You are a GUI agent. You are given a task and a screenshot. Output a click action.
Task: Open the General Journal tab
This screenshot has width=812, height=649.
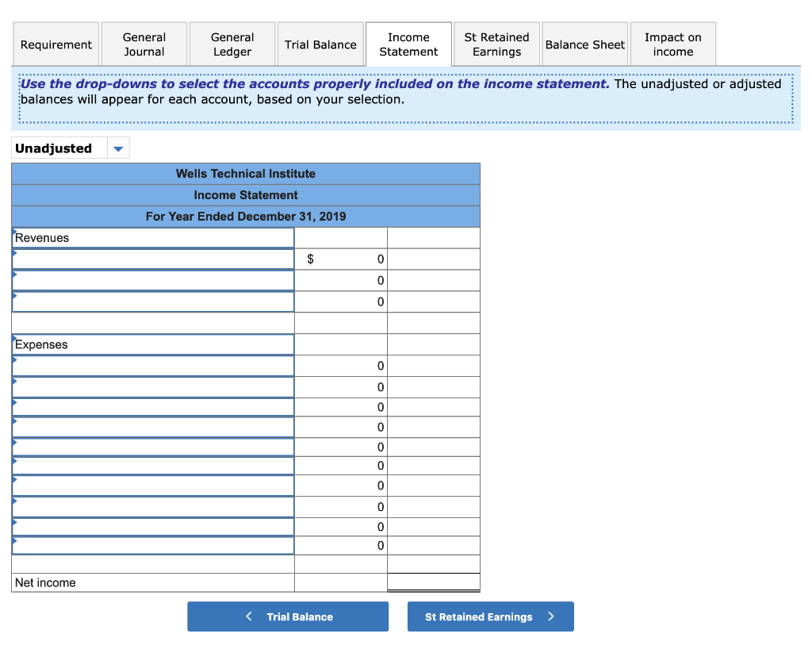tap(144, 44)
